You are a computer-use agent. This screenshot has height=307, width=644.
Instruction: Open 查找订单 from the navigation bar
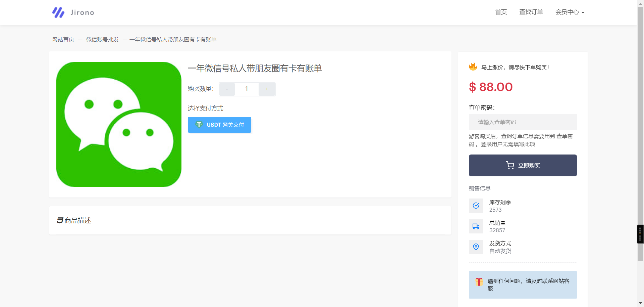tap(531, 12)
